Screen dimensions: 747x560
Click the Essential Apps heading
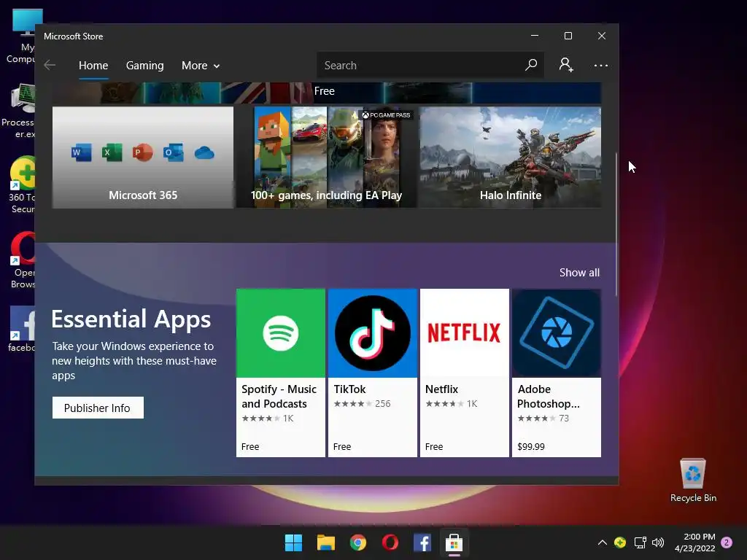131,319
